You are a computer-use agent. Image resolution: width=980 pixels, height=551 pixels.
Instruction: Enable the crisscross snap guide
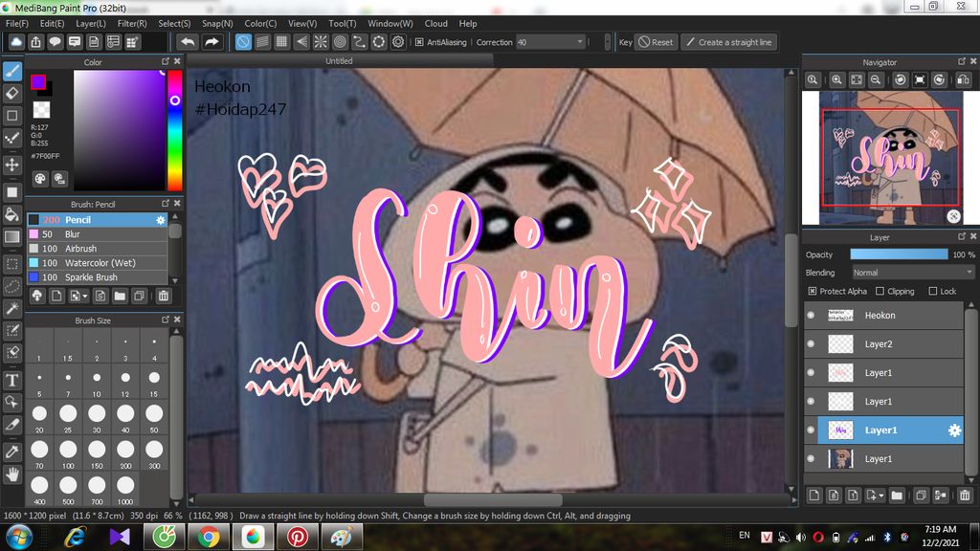[x=282, y=42]
